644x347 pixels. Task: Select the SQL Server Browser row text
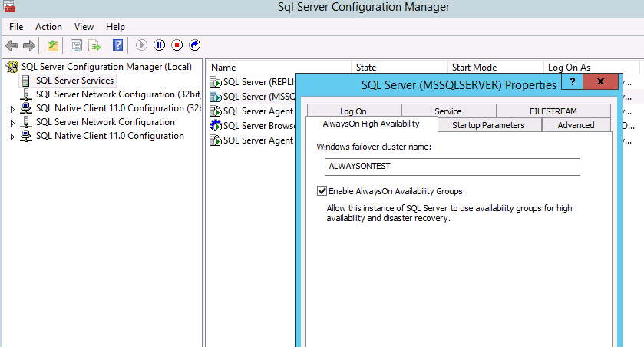point(259,125)
